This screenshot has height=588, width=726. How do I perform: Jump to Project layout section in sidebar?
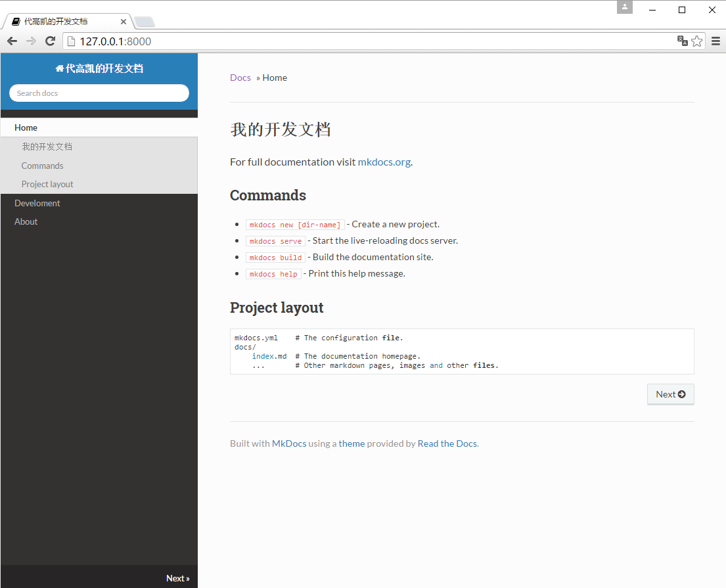[x=47, y=184]
